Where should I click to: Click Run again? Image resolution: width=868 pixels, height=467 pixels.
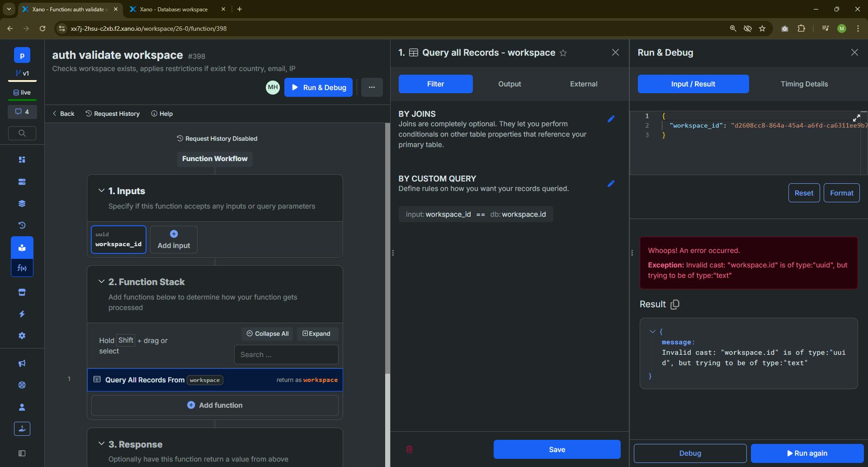click(807, 453)
